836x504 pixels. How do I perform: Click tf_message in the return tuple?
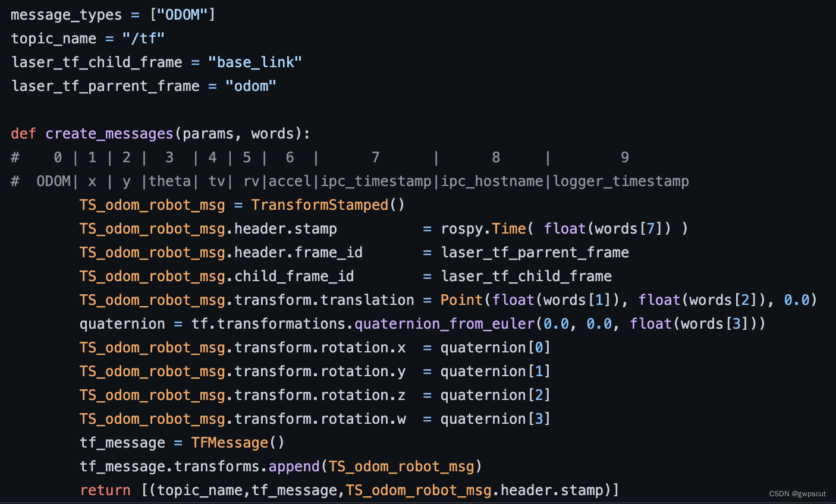pos(294,490)
